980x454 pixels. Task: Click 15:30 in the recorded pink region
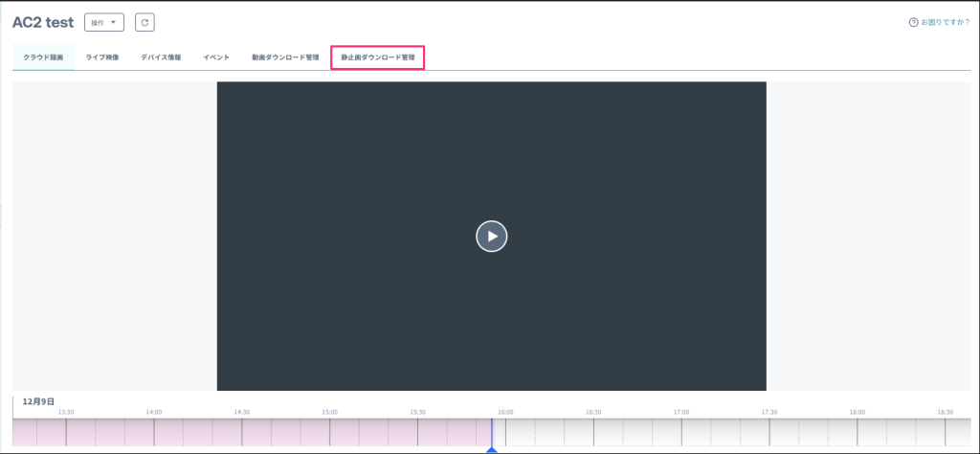[x=417, y=431]
